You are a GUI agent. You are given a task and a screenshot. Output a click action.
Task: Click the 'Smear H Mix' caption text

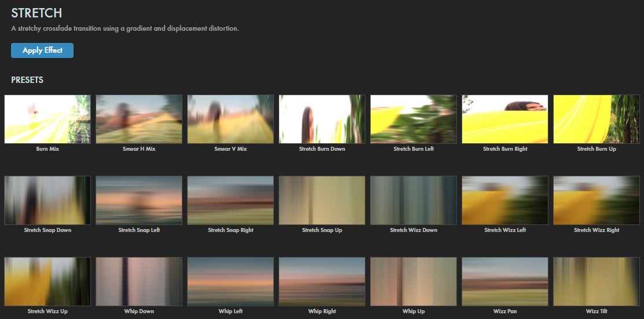point(139,149)
